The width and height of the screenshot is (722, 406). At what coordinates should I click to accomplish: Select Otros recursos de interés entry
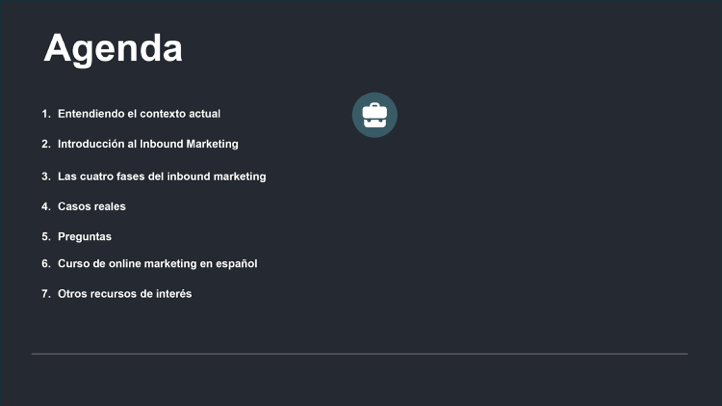(124, 294)
